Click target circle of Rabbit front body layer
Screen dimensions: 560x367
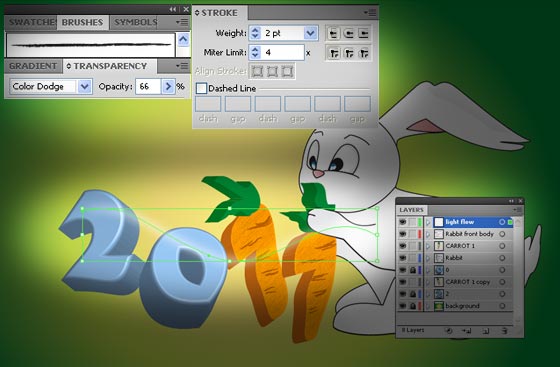[x=502, y=234]
